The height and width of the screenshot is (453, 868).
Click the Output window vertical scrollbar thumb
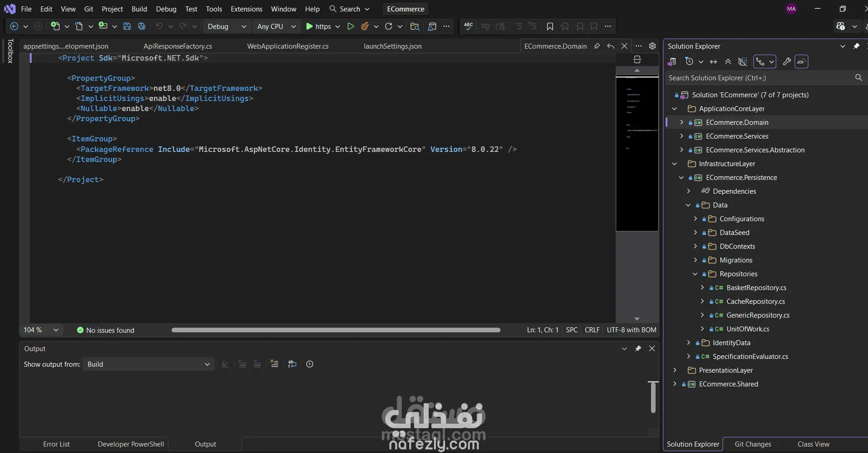pos(653,397)
